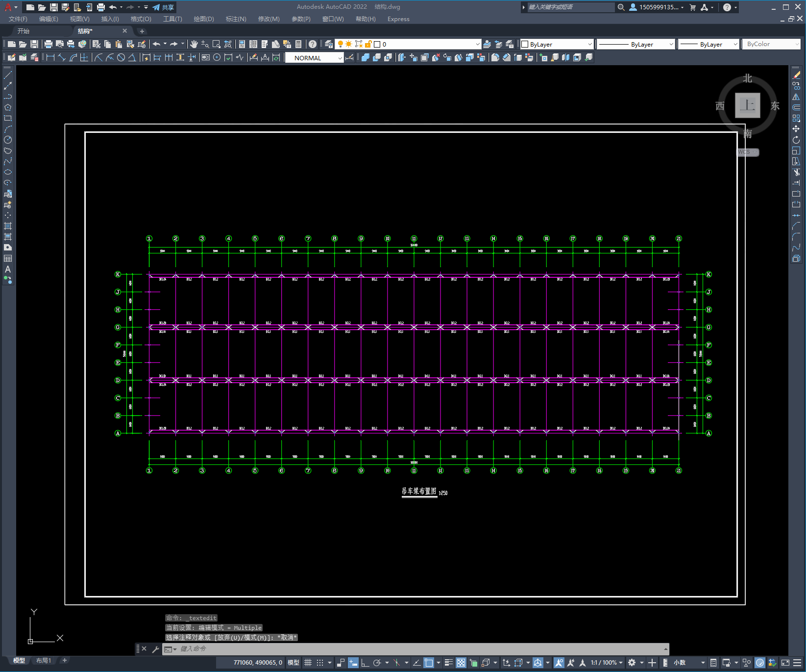The width and height of the screenshot is (806, 672).
Task: Click the Autodesk App Store cart icon
Action: tap(693, 7)
